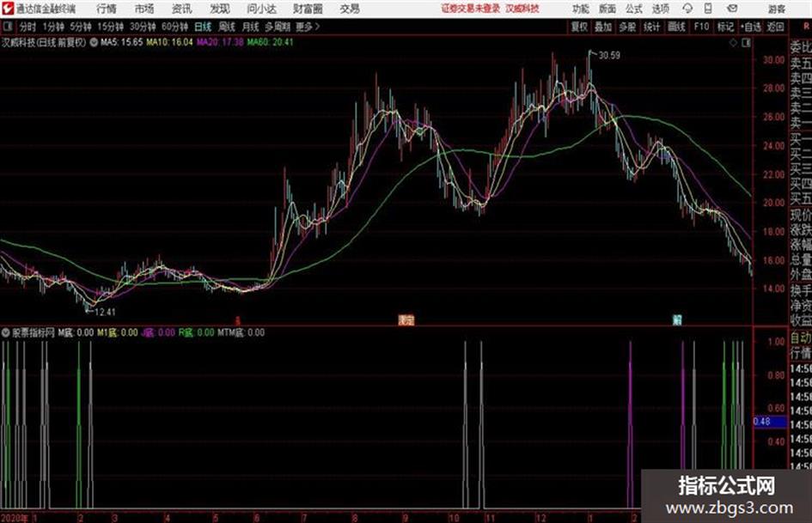Image resolution: width=812 pixels, height=523 pixels.
Task: Open the 版面 menu
Action: tap(607, 9)
